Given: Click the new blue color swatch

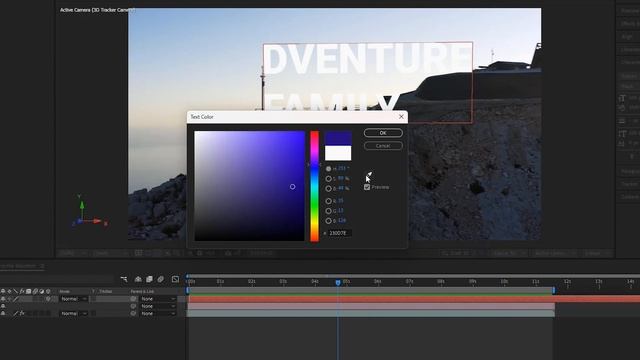Looking at the screenshot, I should (x=338, y=138).
